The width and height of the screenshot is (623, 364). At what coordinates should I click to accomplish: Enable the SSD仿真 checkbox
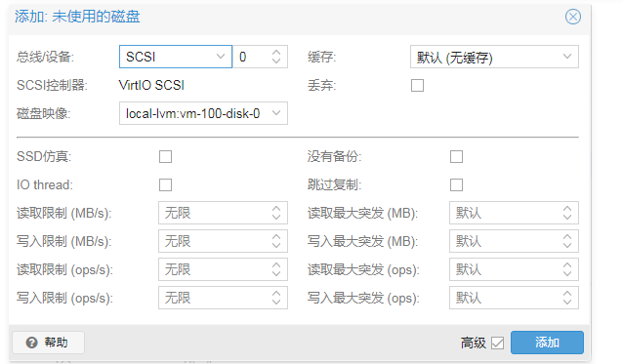tap(165, 156)
